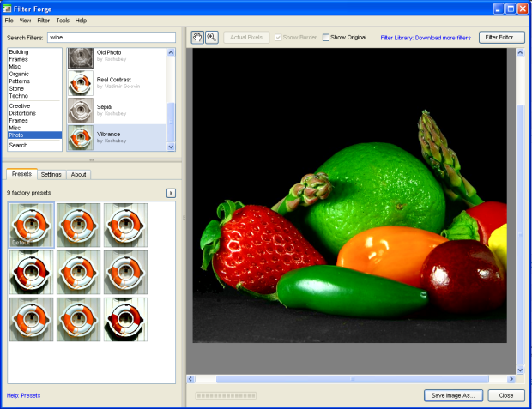Select the Default preset thumbnail

(31, 226)
